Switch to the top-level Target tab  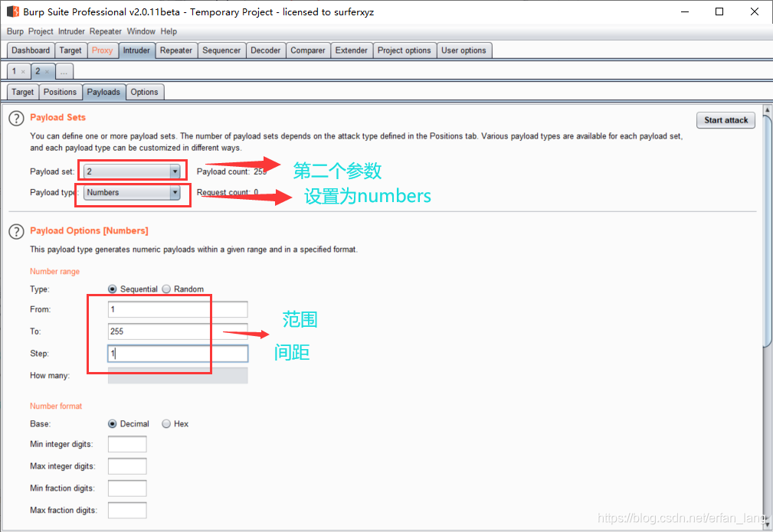(x=70, y=51)
